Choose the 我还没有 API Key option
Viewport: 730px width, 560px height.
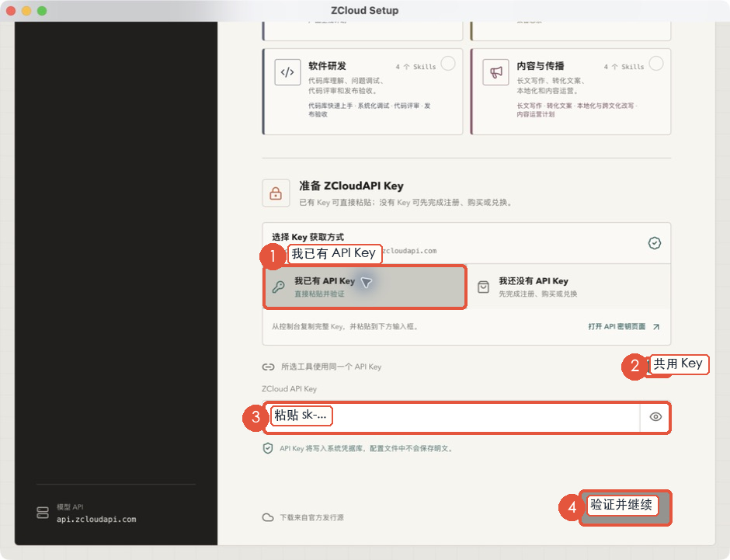[568, 287]
